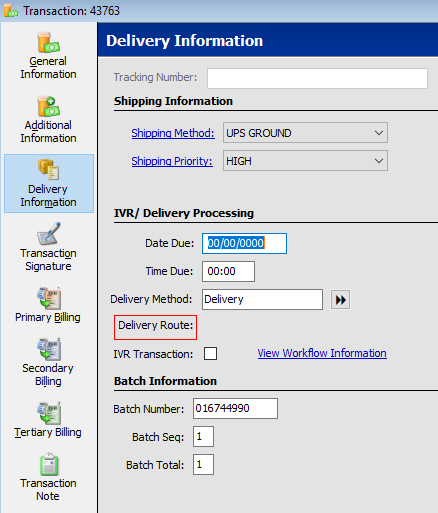438x513 pixels.
Task: Click View Workflow Information link
Action: click(322, 353)
